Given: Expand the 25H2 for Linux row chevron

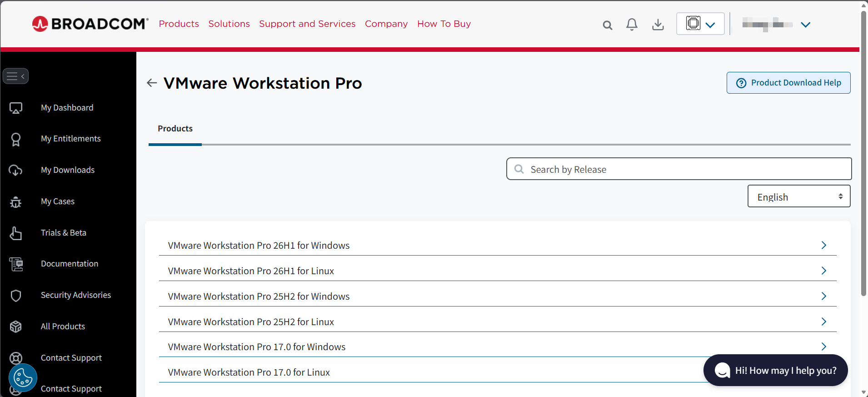Looking at the screenshot, I should coord(823,322).
